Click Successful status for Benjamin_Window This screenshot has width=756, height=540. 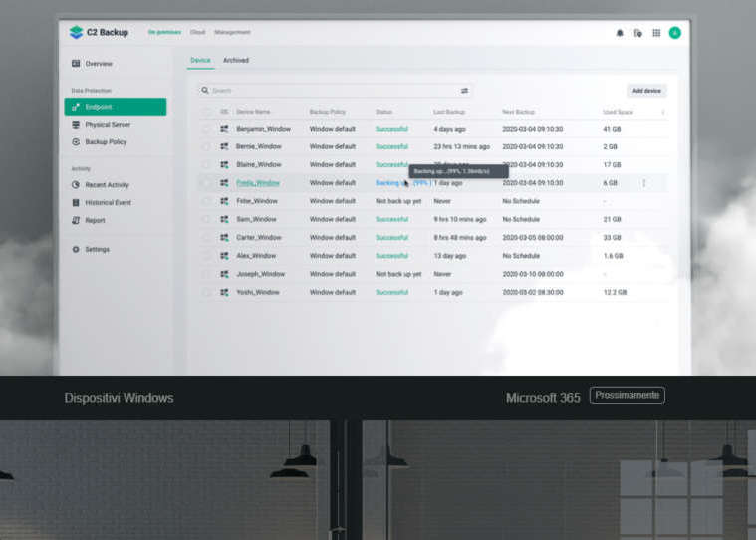point(392,129)
